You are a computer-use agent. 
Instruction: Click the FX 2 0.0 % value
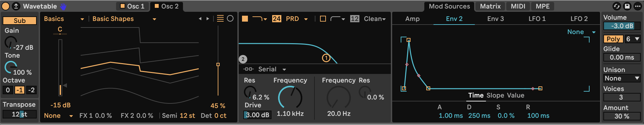(x=145, y=116)
